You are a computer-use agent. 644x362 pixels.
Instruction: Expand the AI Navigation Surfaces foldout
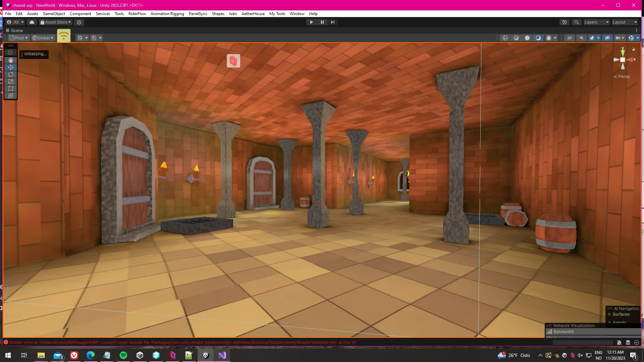tap(610, 314)
